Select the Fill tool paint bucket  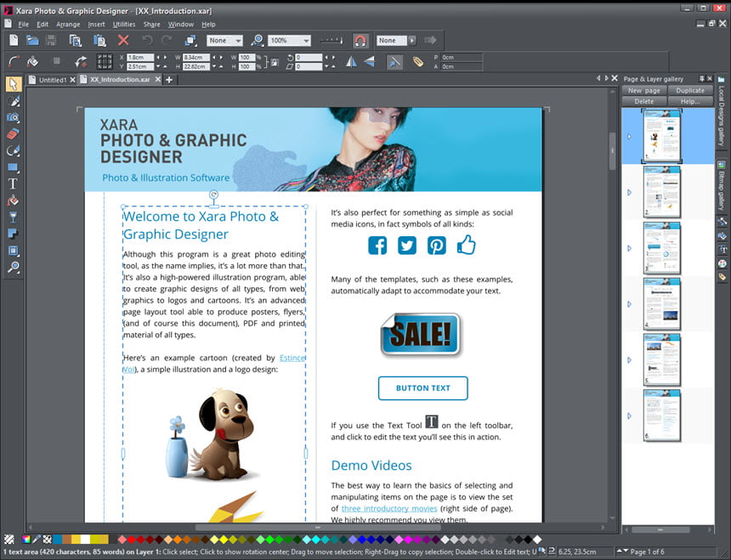[13, 201]
